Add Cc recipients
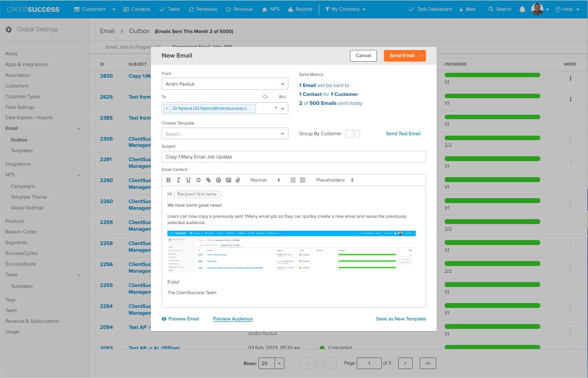 click(x=266, y=97)
